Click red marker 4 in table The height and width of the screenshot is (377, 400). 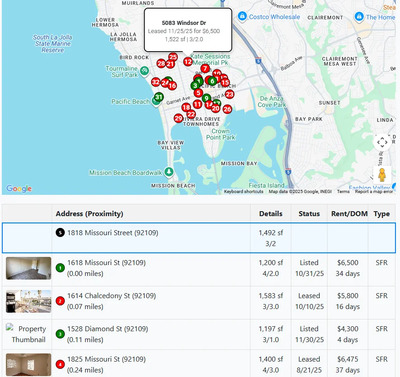60,364
